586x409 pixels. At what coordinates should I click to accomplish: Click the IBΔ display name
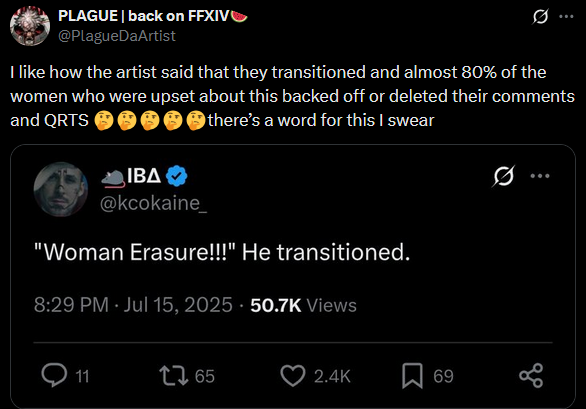click(144, 175)
